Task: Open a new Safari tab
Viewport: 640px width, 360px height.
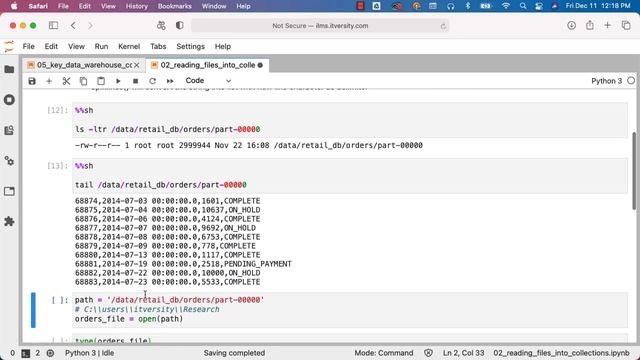Action: pos(608,25)
